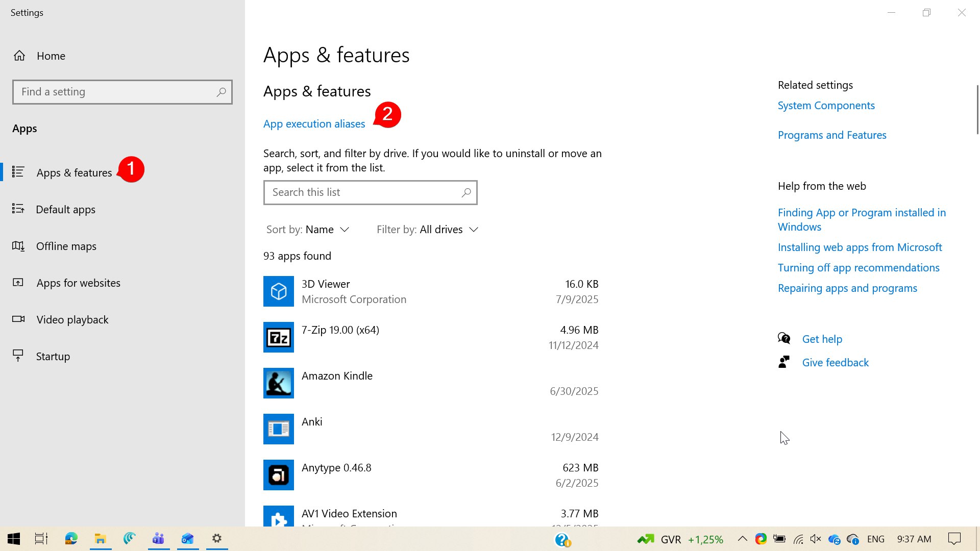Click the Search this list field
This screenshot has width=980, height=551.
click(x=371, y=192)
